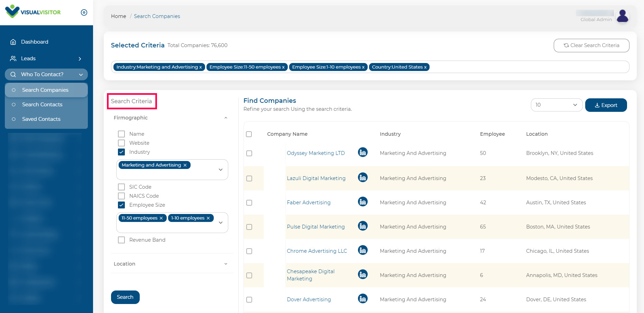Expand the Leads submenu arrow
The image size is (644, 313).
tap(80, 59)
